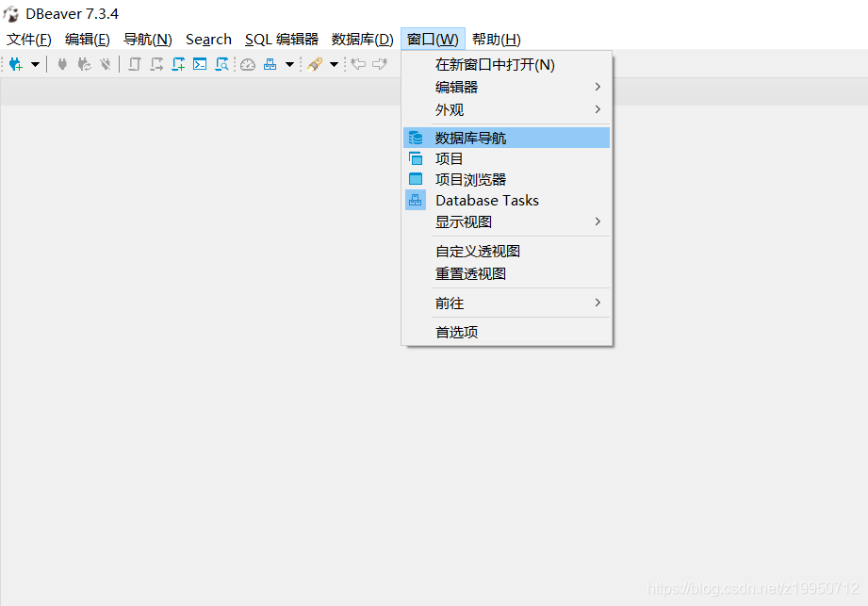Viewport: 868px width, 606px height.
Task: Expand the 前往 submenu
Action: coord(506,303)
